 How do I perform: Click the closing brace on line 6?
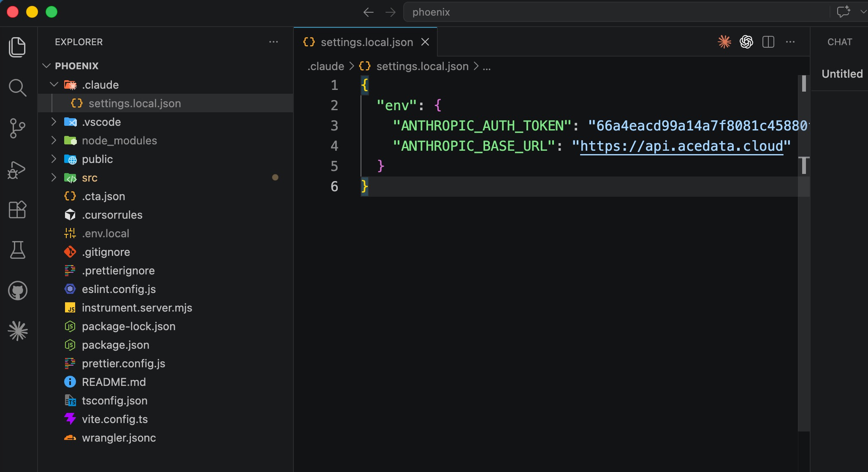click(364, 187)
